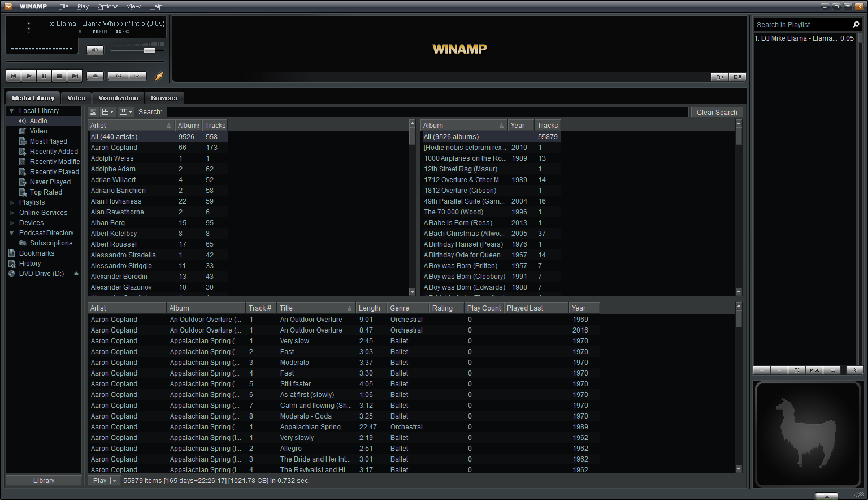This screenshot has width=868, height=500.
Task: Click the Play button in player
Action: pos(29,75)
